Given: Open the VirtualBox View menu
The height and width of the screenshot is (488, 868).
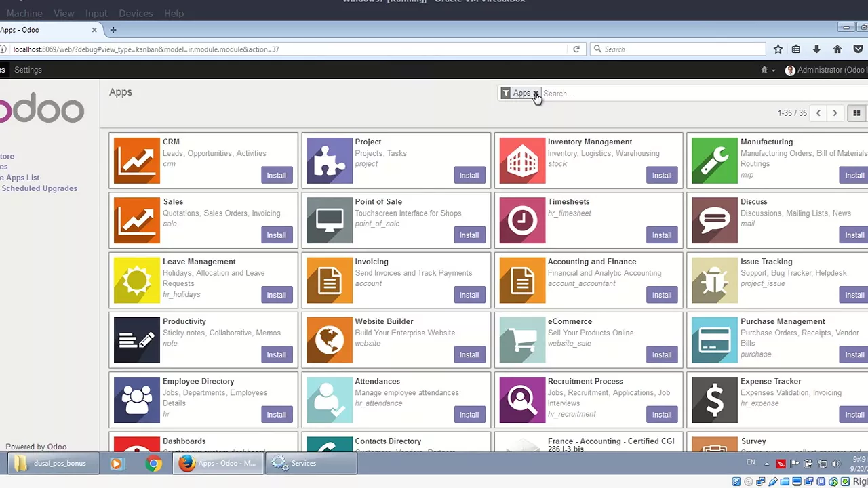Looking at the screenshot, I should [64, 13].
